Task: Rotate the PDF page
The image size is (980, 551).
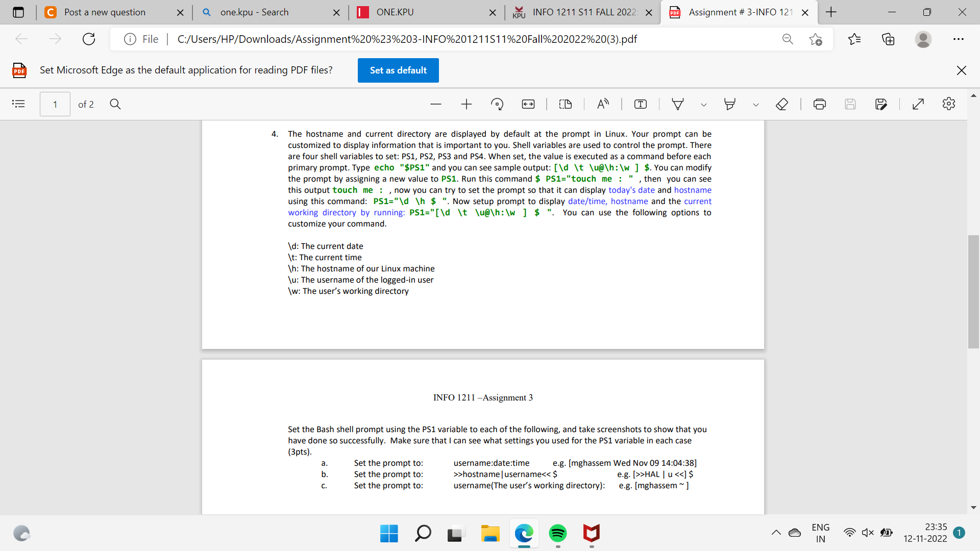Action: (498, 104)
